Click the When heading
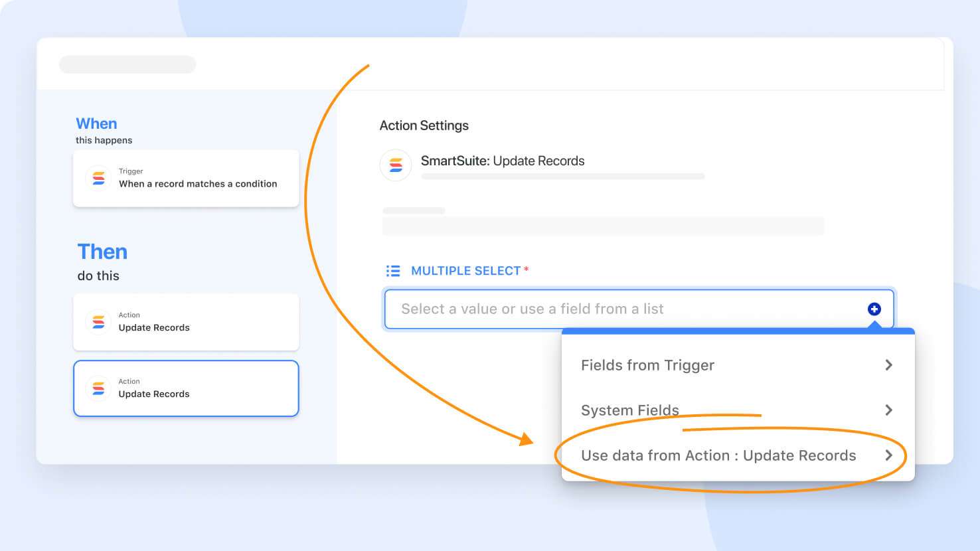 click(x=96, y=123)
